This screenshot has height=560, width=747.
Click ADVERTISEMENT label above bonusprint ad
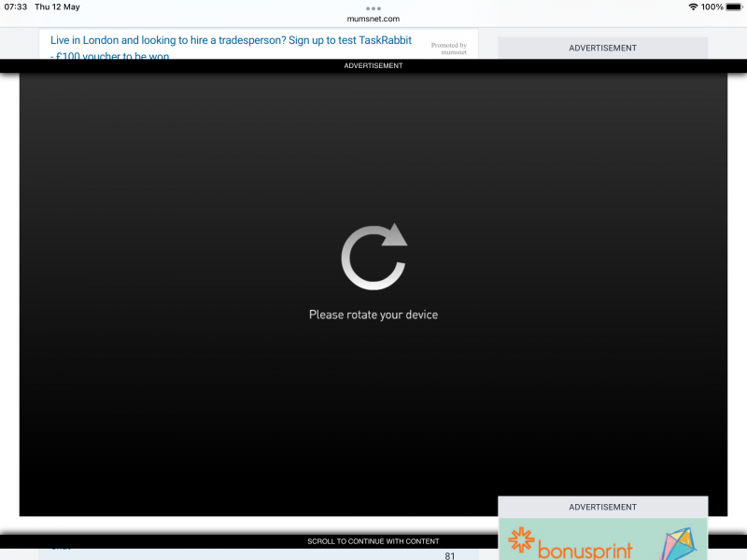[x=602, y=507]
